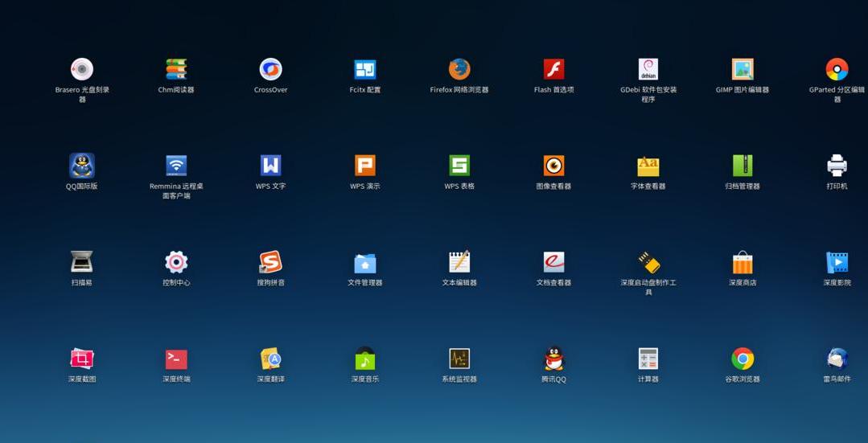Viewport: 868px width, 443px height.
Task: Open 谷歌浏览器 Chrome browser
Action: tap(743, 359)
